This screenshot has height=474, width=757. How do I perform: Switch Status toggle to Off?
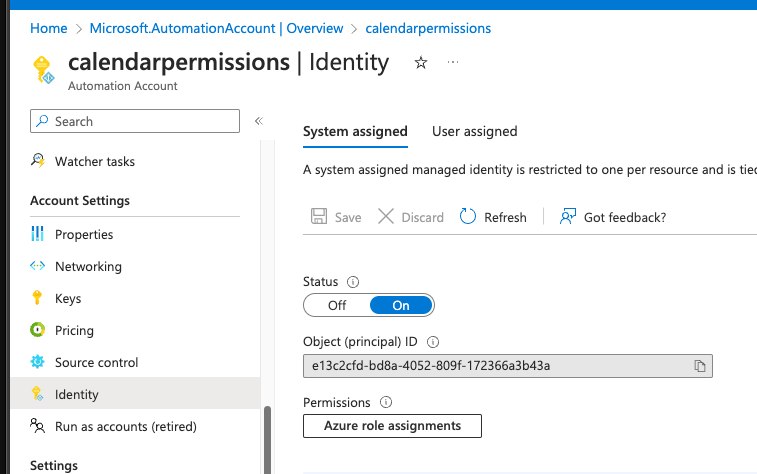[337, 305]
